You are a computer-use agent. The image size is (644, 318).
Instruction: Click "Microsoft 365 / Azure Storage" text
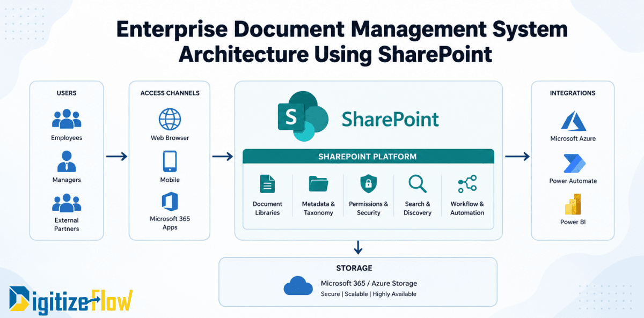[x=369, y=283]
